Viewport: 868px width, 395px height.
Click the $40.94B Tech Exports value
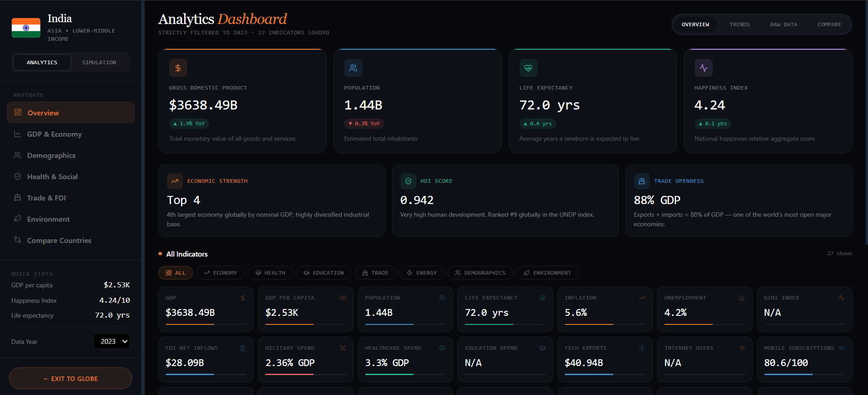click(x=584, y=363)
